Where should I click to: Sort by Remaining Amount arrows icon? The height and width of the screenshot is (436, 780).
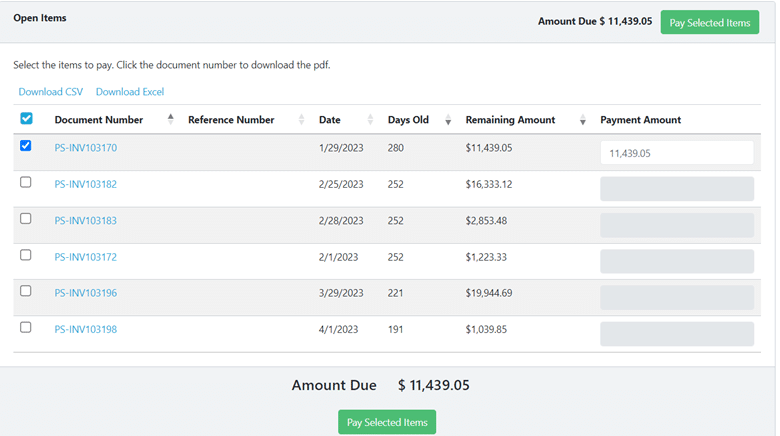point(583,119)
